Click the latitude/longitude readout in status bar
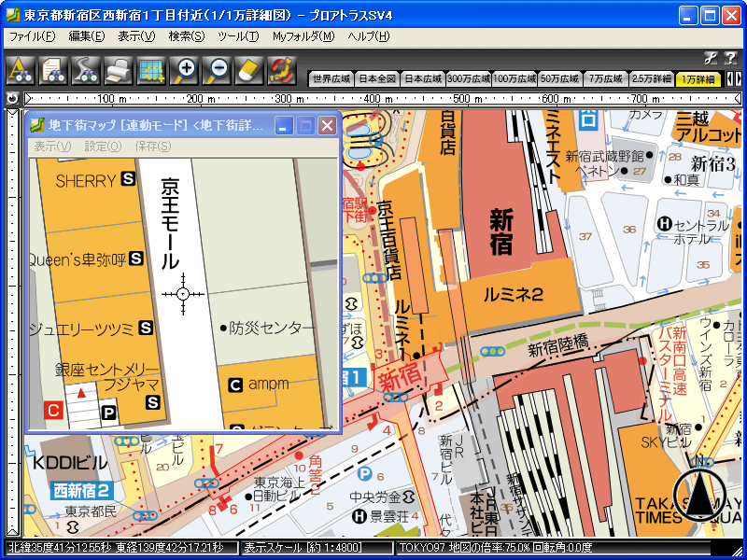Screen dimensions: 747x560 coord(115,548)
